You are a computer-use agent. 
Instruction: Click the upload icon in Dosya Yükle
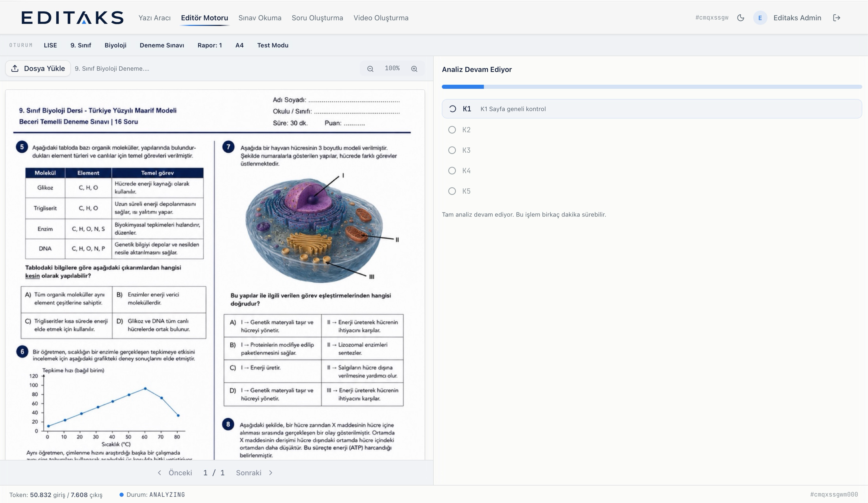(x=15, y=68)
